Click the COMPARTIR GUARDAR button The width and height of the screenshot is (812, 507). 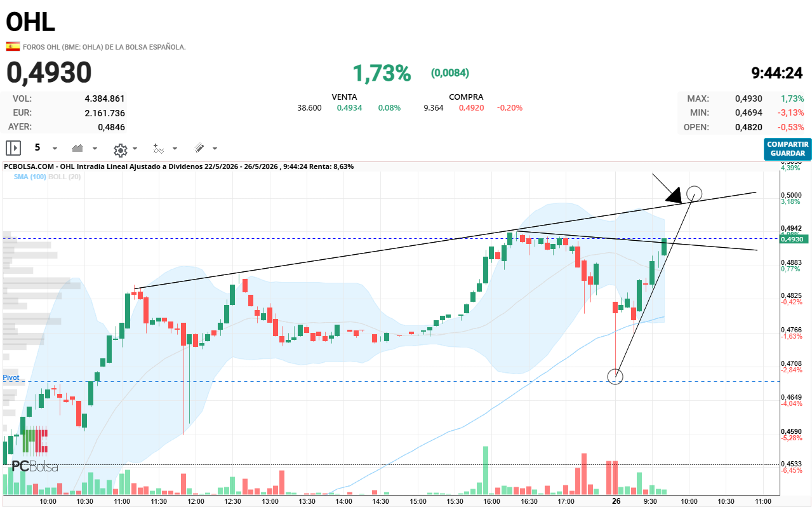coord(788,149)
